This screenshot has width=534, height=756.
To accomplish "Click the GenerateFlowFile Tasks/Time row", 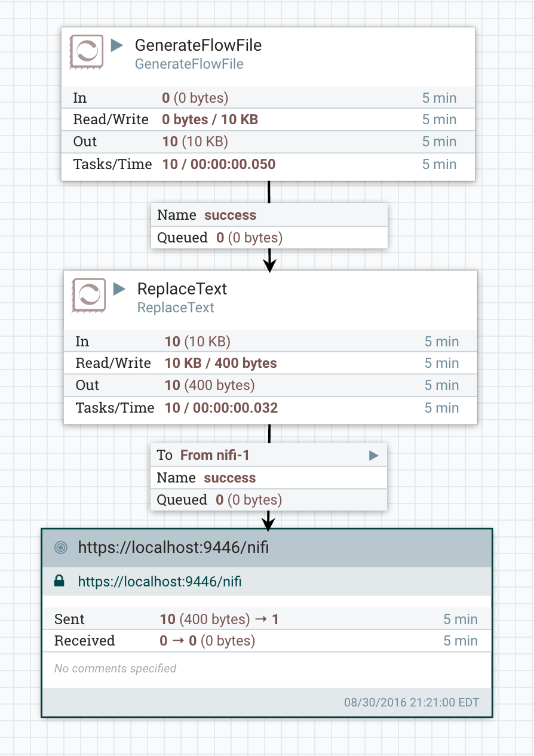I will (268, 164).
